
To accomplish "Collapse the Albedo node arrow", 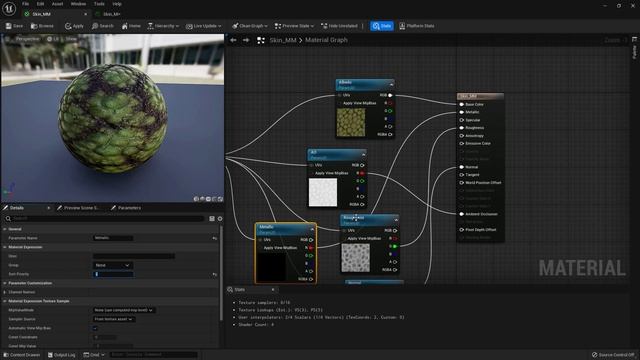I will pos(391,84).
